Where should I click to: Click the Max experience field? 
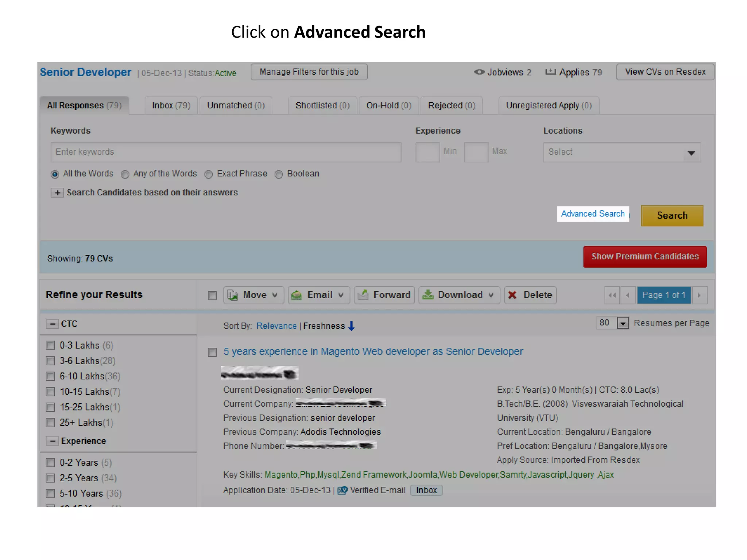[476, 152]
